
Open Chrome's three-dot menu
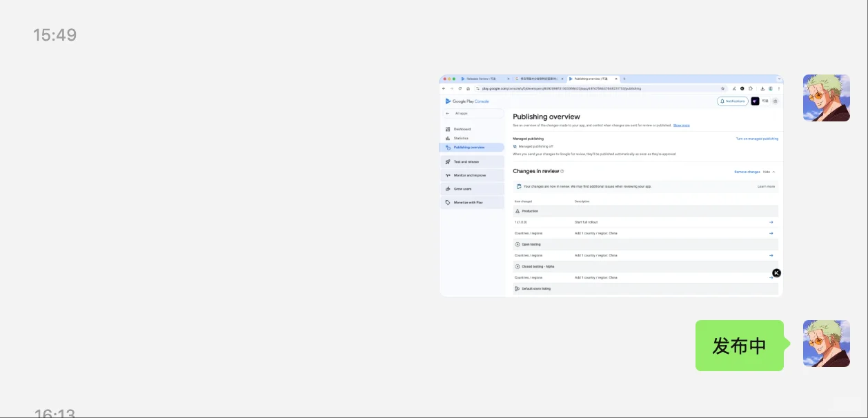tap(778, 88)
